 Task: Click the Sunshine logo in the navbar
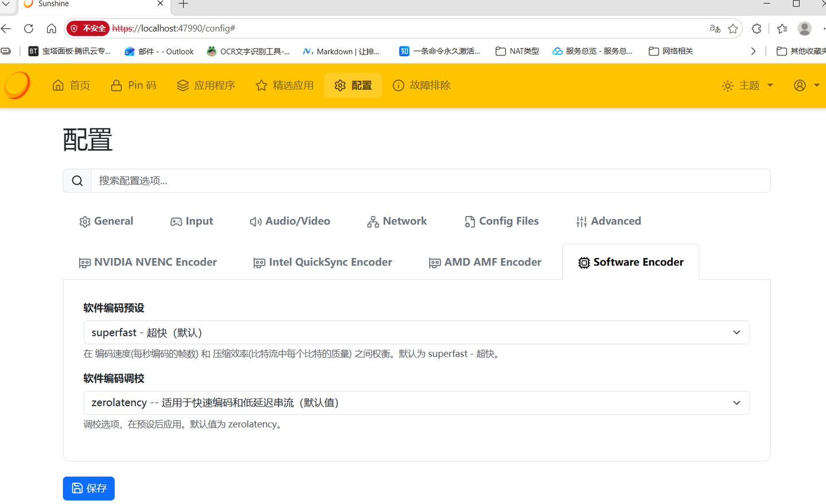pyautogui.click(x=17, y=85)
